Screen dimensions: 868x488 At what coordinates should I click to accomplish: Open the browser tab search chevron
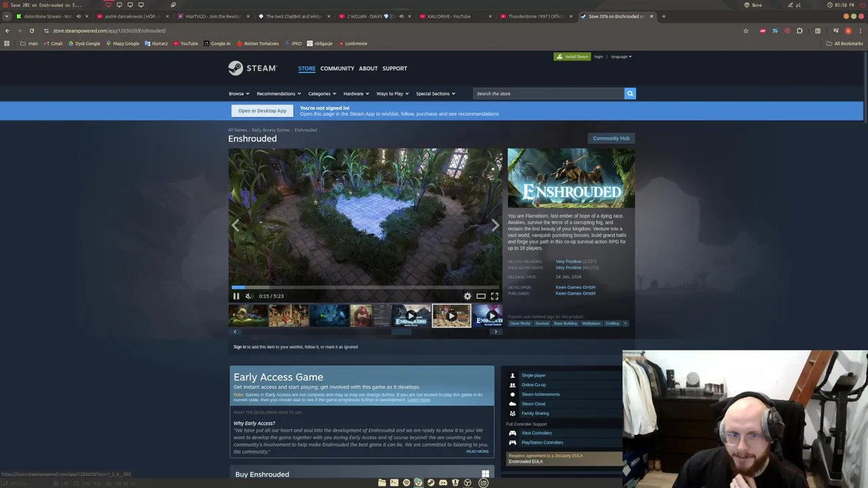pyautogui.click(x=7, y=16)
